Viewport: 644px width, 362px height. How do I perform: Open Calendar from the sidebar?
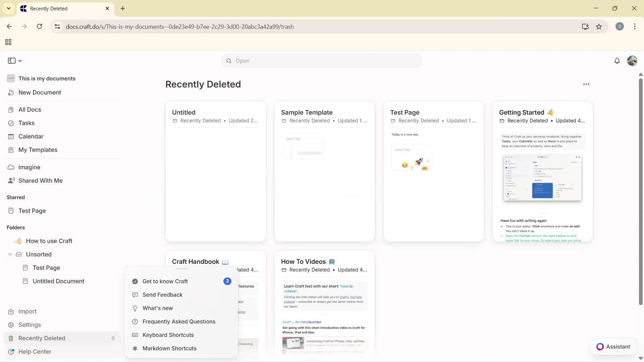31,136
